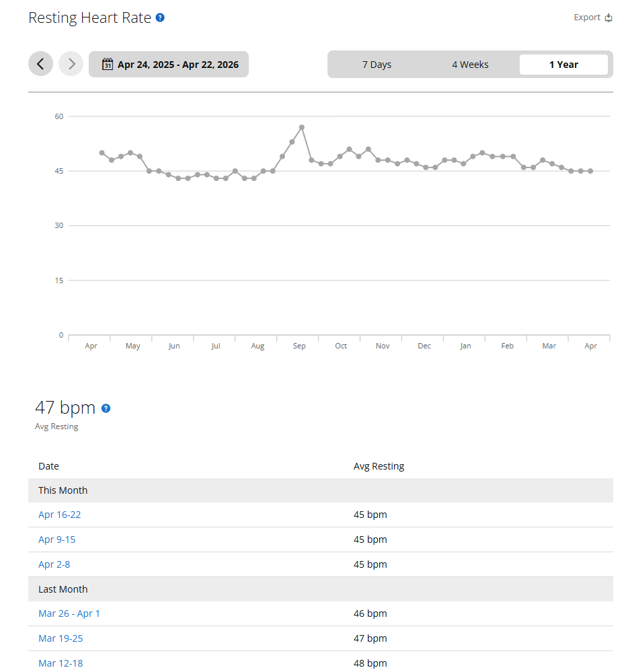Click the first data point on the chart
626x672 pixels.
(102, 153)
